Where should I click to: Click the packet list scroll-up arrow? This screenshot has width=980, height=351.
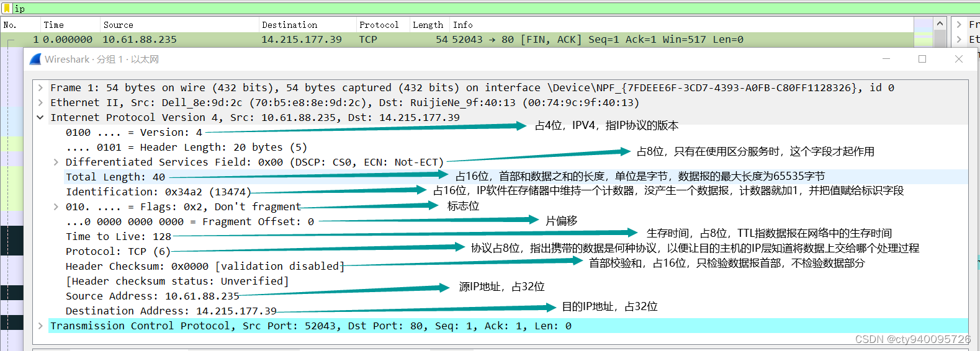(x=940, y=24)
